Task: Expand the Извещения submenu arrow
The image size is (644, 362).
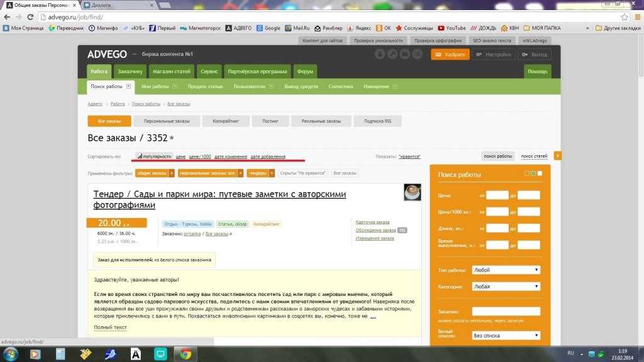Action: click(x=395, y=86)
